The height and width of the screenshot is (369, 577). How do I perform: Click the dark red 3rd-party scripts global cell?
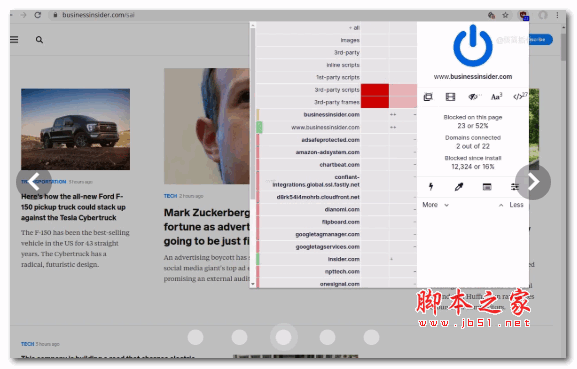[375, 90]
